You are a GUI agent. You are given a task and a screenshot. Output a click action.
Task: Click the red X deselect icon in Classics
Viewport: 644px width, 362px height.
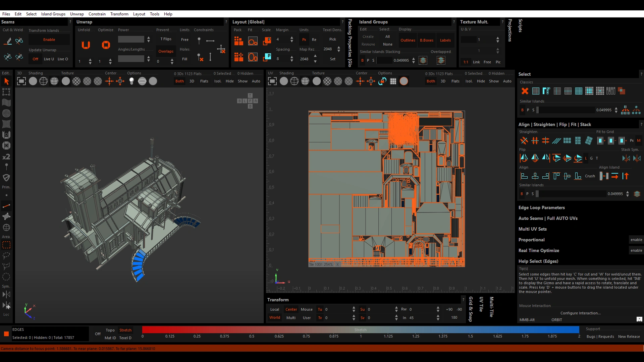[525, 91]
